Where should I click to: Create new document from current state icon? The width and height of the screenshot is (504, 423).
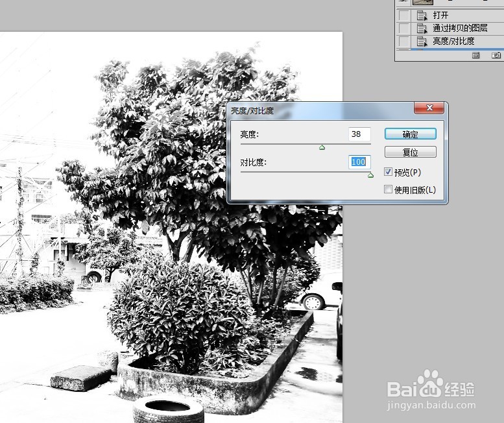coord(475,55)
